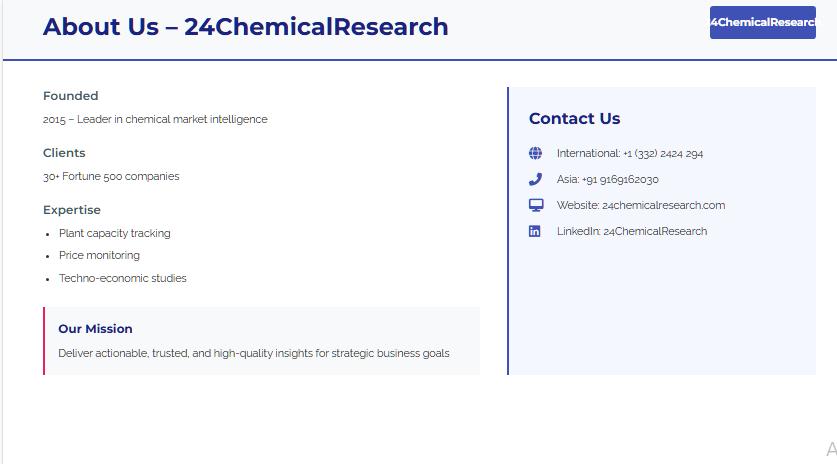Click the globe icon beside International number
Image resolution: width=837 pixels, height=464 pixels.
tap(535, 153)
